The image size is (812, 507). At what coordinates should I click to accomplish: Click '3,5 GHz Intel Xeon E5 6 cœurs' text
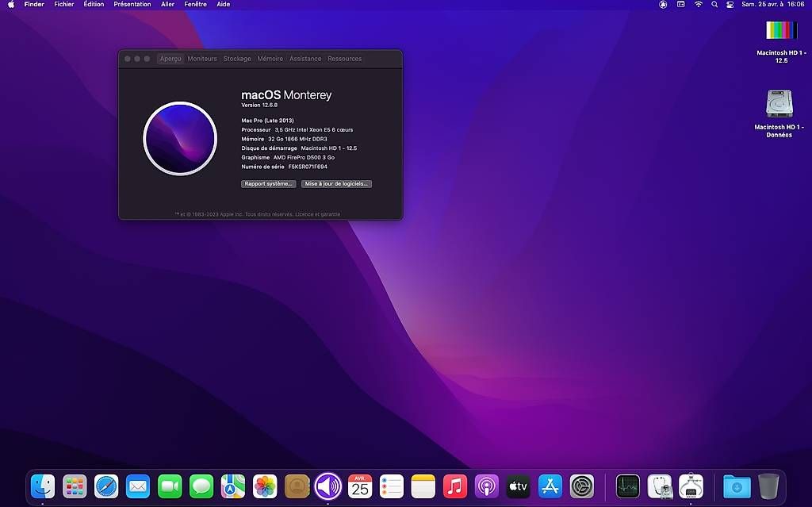314,129
